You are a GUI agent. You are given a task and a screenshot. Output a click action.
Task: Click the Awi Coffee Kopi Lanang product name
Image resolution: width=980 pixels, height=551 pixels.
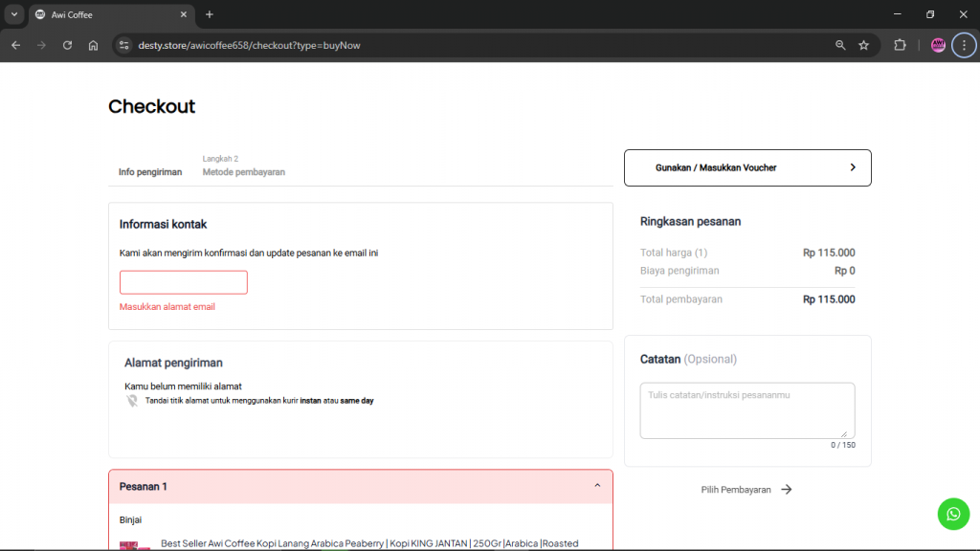pyautogui.click(x=369, y=543)
